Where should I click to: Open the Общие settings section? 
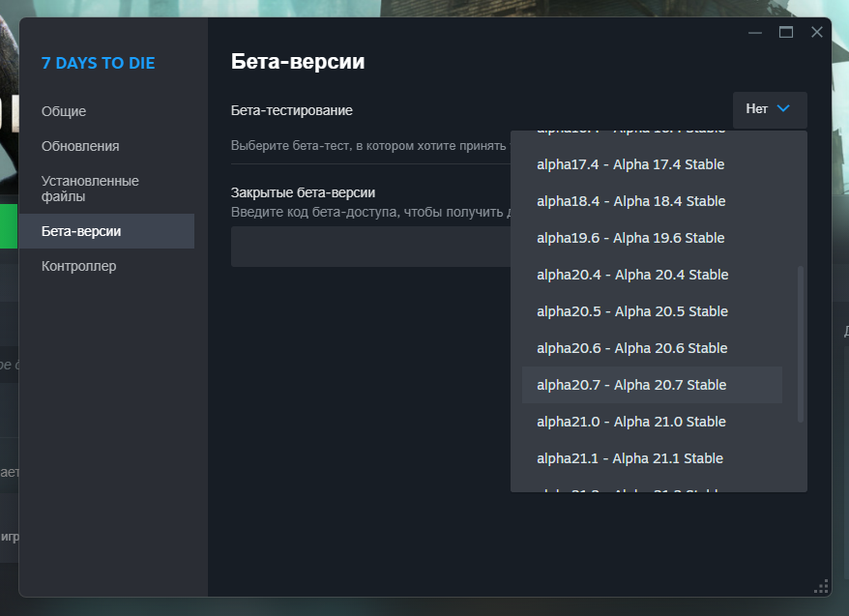point(106,111)
